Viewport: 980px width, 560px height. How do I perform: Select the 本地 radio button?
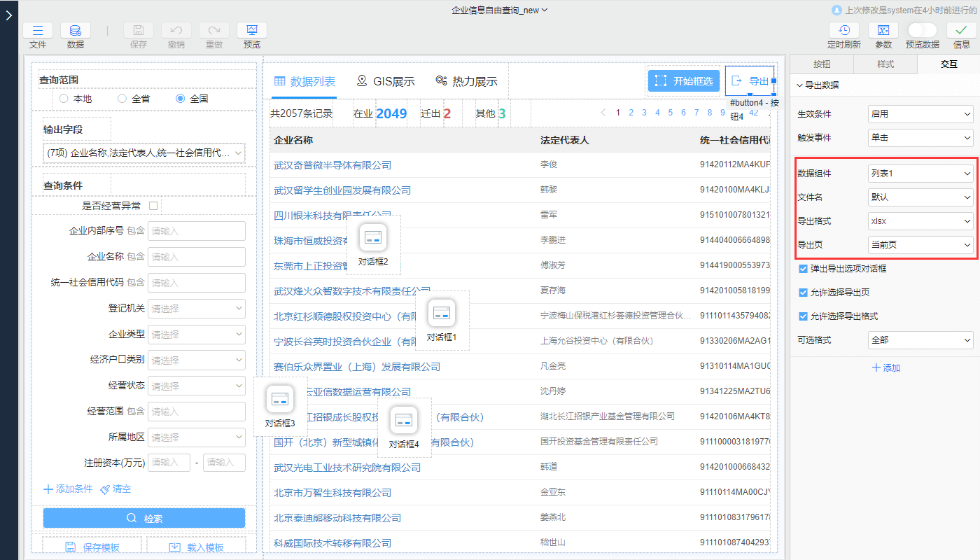(x=64, y=99)
